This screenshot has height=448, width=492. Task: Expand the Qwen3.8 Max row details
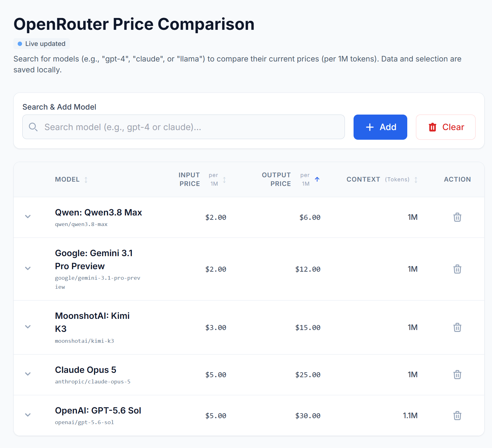click(x=28, y=217)
